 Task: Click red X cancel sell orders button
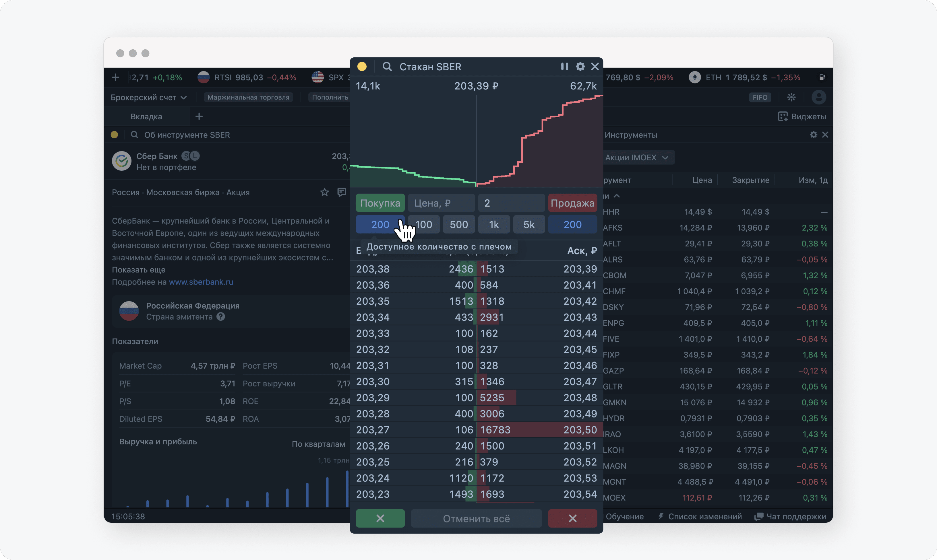(572, 518)
